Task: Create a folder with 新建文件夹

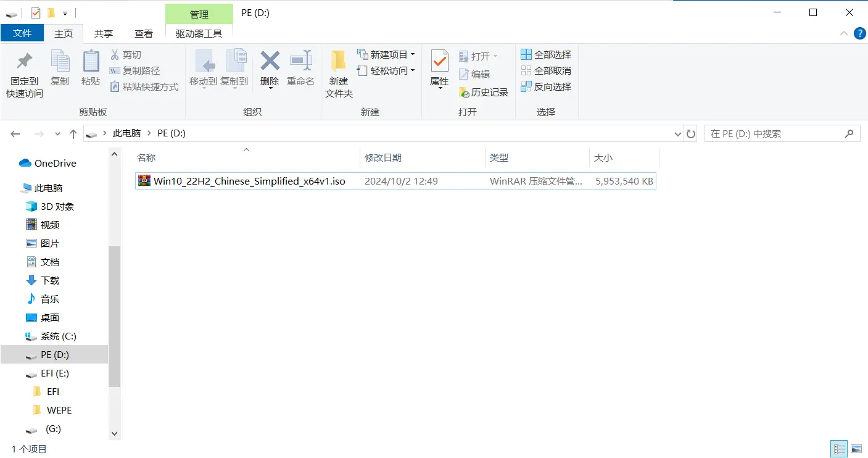Action: tap(339, 74)
